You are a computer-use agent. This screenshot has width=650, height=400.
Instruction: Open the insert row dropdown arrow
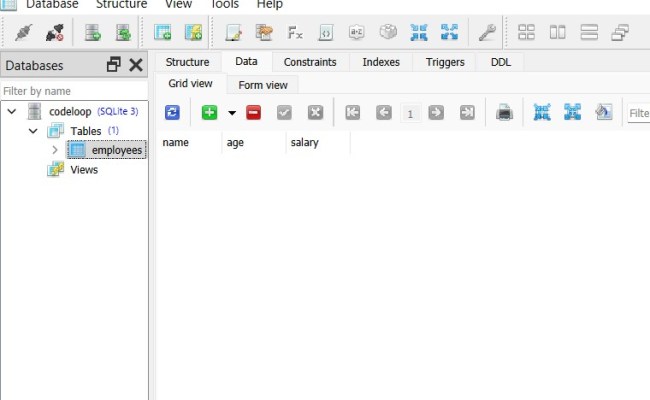232,113
